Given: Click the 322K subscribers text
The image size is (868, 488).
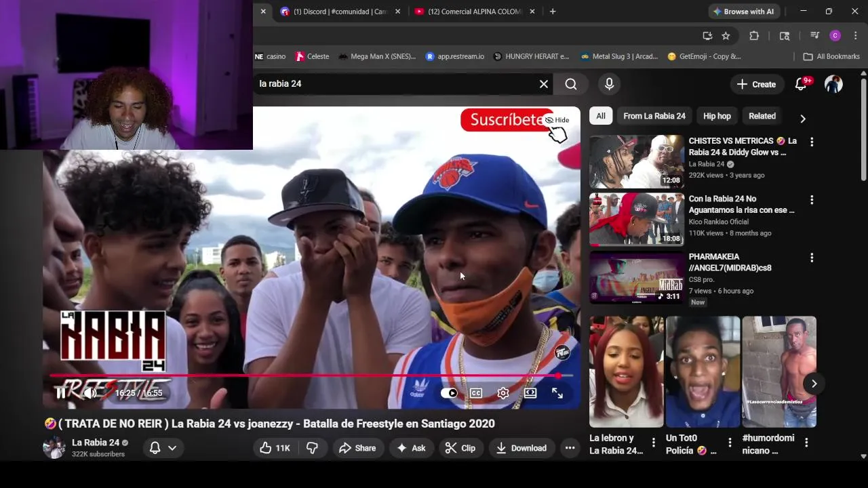Looking at the screenshot, I should pos(98,454).
